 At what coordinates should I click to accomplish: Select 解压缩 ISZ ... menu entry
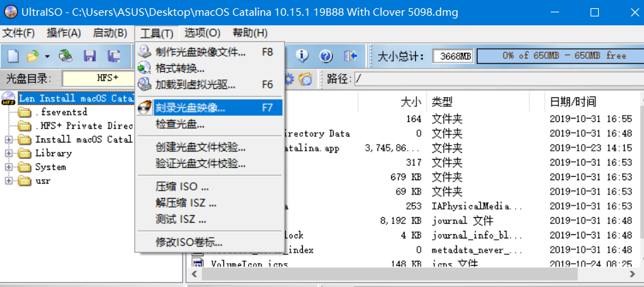(210, 203)
